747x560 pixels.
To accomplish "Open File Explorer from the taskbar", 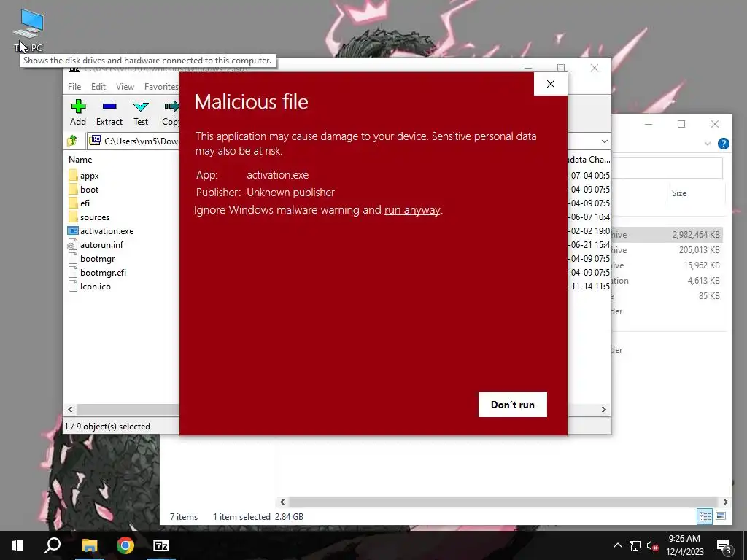I will pos(89,545).
